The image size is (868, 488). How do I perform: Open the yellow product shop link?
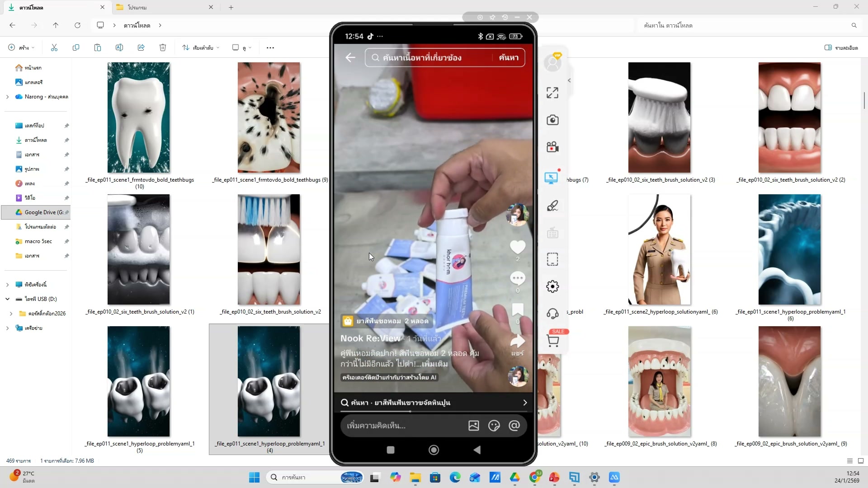(386, 321)
